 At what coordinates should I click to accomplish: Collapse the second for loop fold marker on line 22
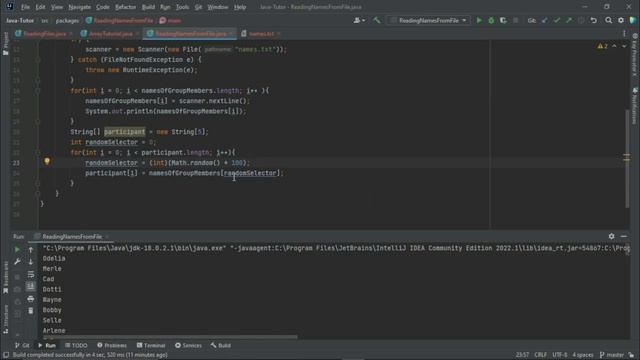[38, 152]
